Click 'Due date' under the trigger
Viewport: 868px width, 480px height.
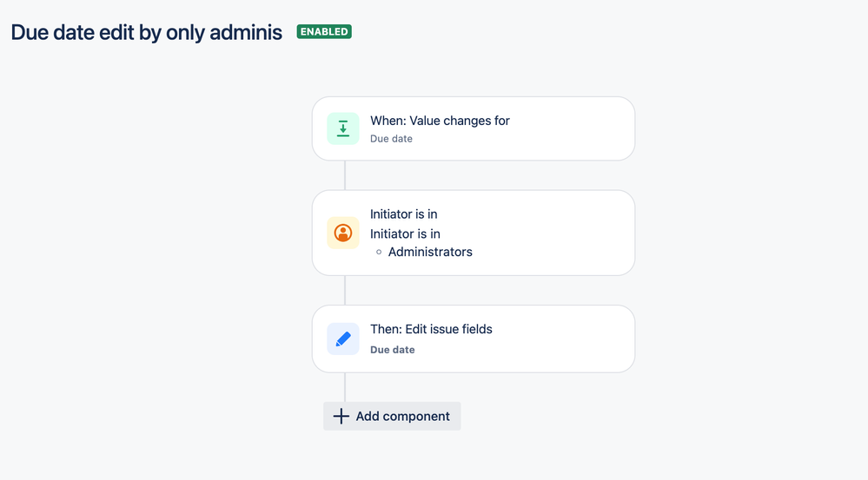tap(391, 139)
